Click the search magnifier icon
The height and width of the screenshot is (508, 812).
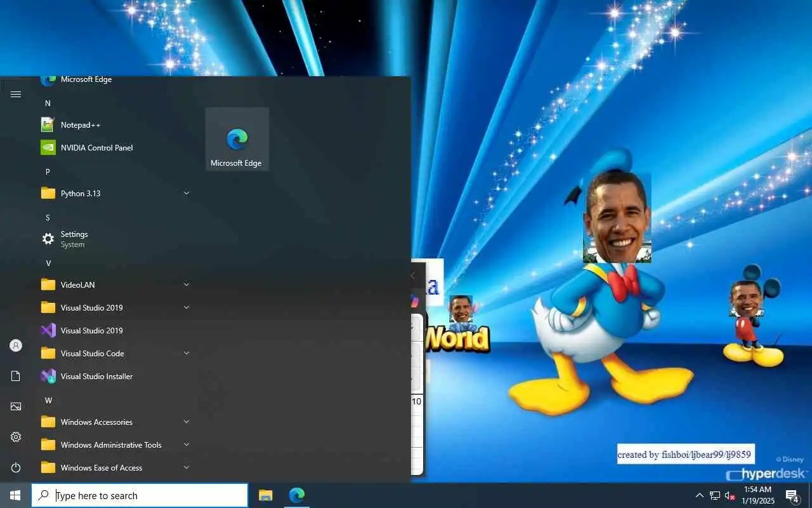(x=43, y=495)
